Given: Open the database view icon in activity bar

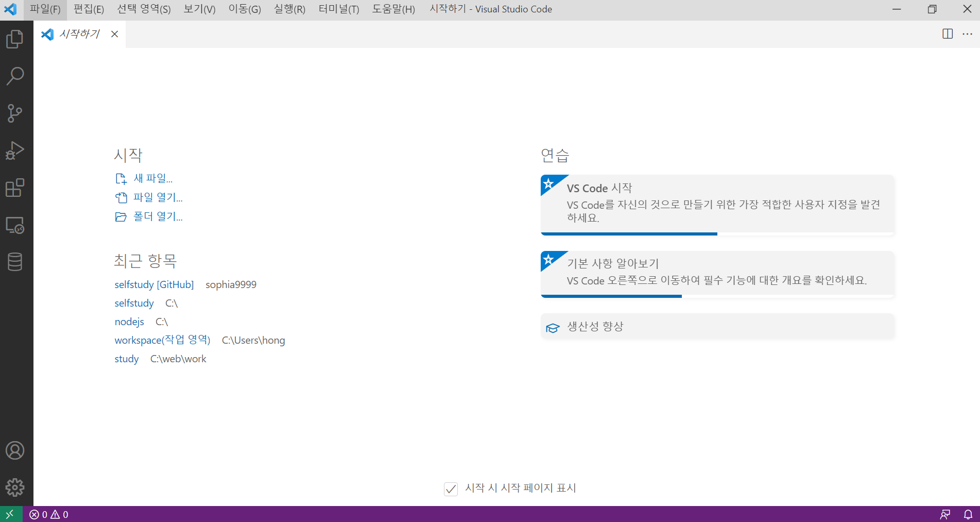Looking at the screenshot, I should click(15, 262).
